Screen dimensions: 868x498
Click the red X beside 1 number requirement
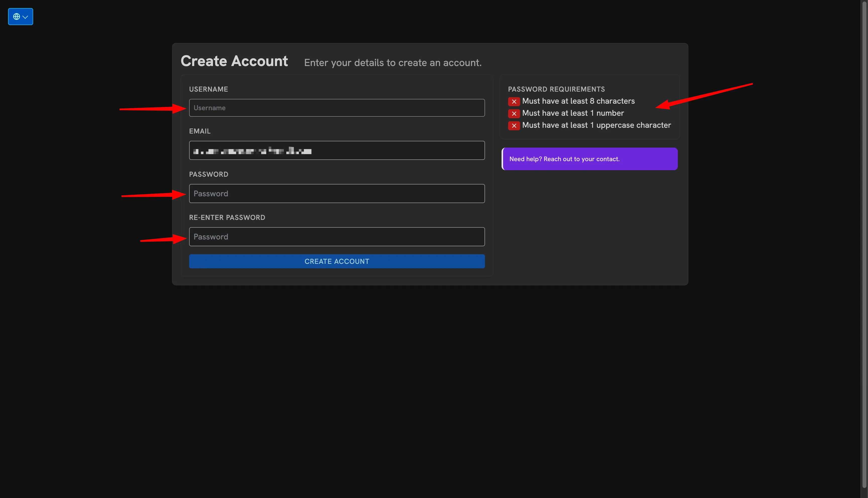point(514,113)
